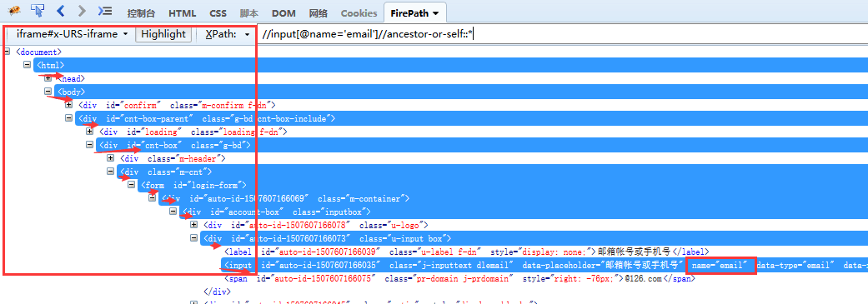Switch to the HTML tab
The height and width of the screenshot is (304, 868).
tap(182, 12)
